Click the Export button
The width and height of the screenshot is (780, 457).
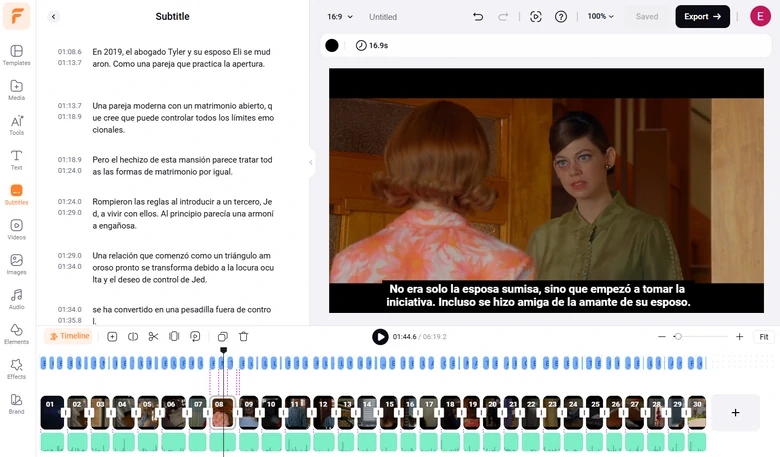point(702,17)
